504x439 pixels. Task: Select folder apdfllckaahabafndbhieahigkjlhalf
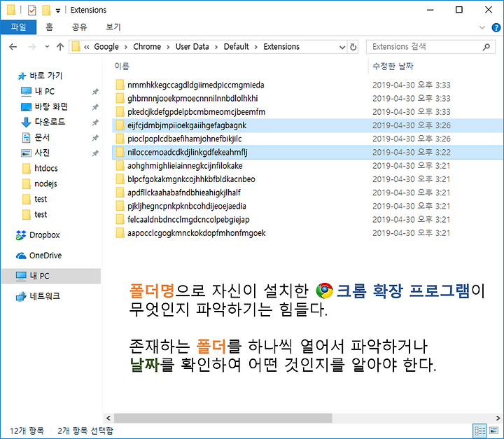tap(184, 193)
